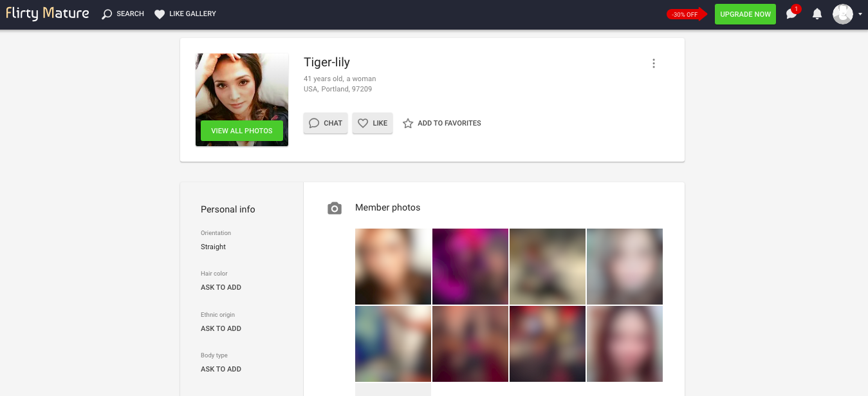868x396 pixels.
Task: Ask to add Body type
Action: click(x=221, y=369)
